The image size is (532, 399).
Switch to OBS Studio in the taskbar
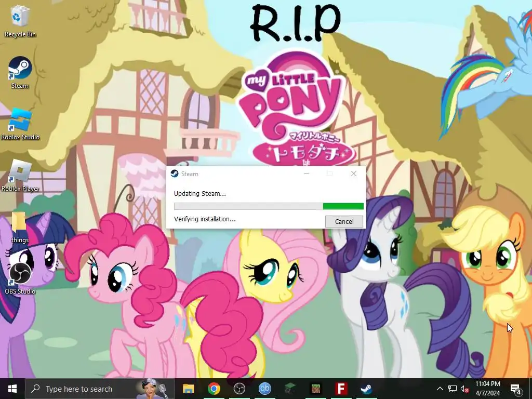[239, 389]
